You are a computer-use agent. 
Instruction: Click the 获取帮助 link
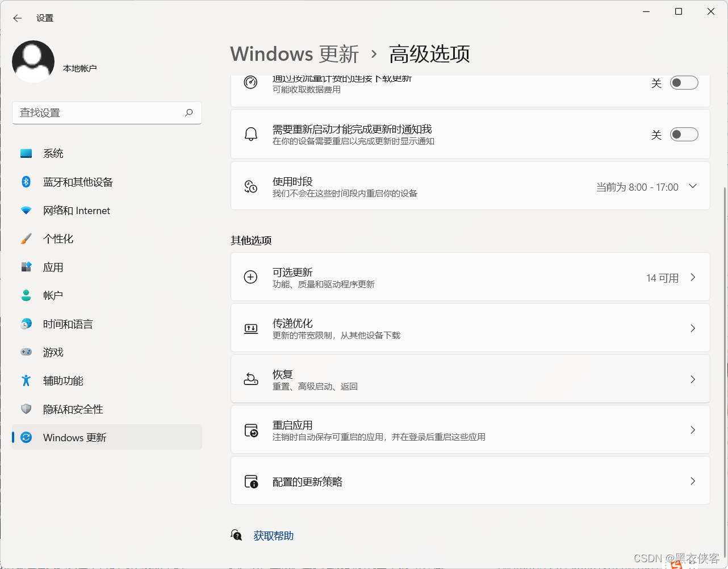[274, 535]
